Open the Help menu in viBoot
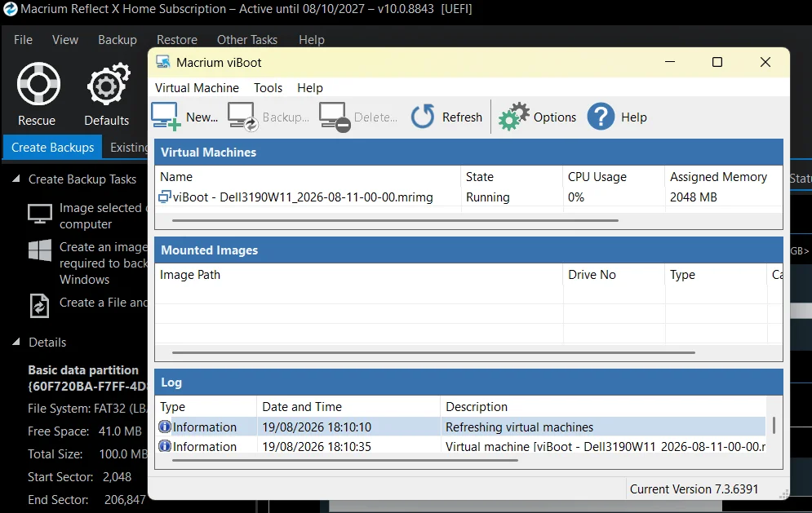 coord(309,87)
